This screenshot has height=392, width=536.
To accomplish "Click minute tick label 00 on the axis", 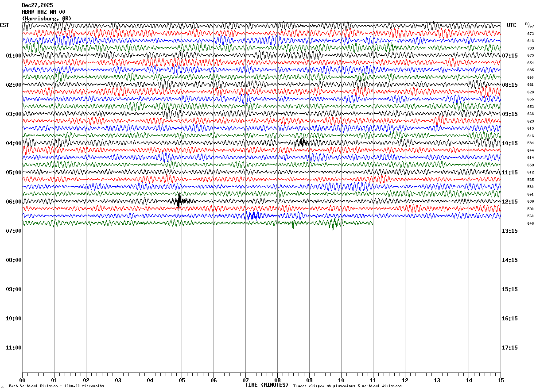I will 22,380.
